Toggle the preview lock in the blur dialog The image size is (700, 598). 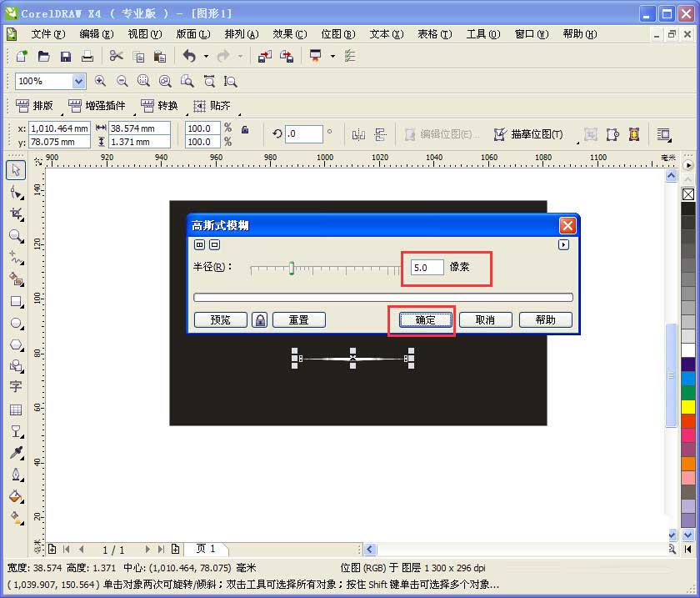click(259, 319)
